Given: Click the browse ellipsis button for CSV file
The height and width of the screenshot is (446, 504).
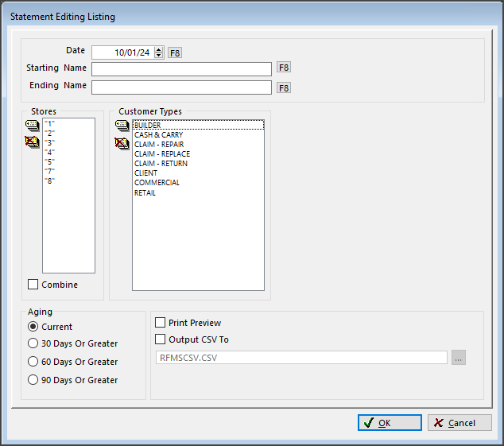Looking at the screenshot, I should (x=459, y=358).
